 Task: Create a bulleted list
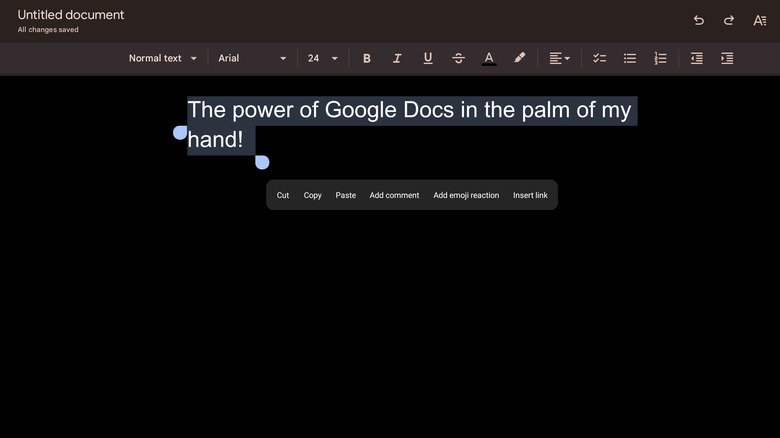point(630,58)
